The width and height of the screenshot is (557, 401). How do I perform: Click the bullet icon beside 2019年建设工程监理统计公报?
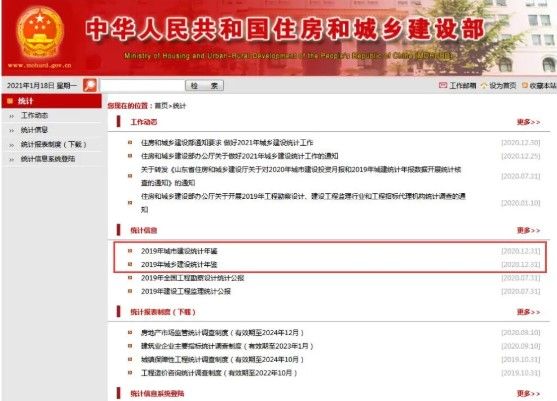(x=130, y=291)
